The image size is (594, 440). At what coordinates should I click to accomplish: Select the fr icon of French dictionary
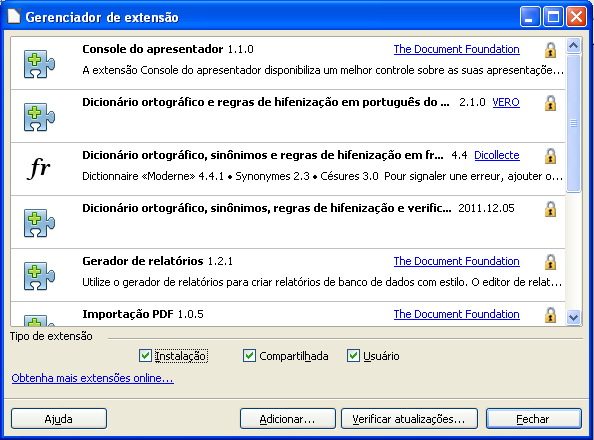[x=39, y=168]
